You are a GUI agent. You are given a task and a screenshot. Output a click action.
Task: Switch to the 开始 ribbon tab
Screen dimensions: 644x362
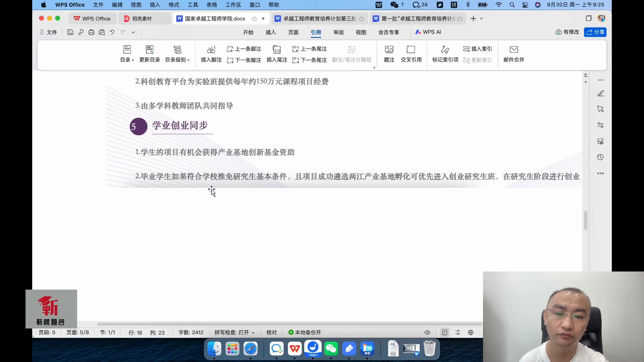point(248,32)
